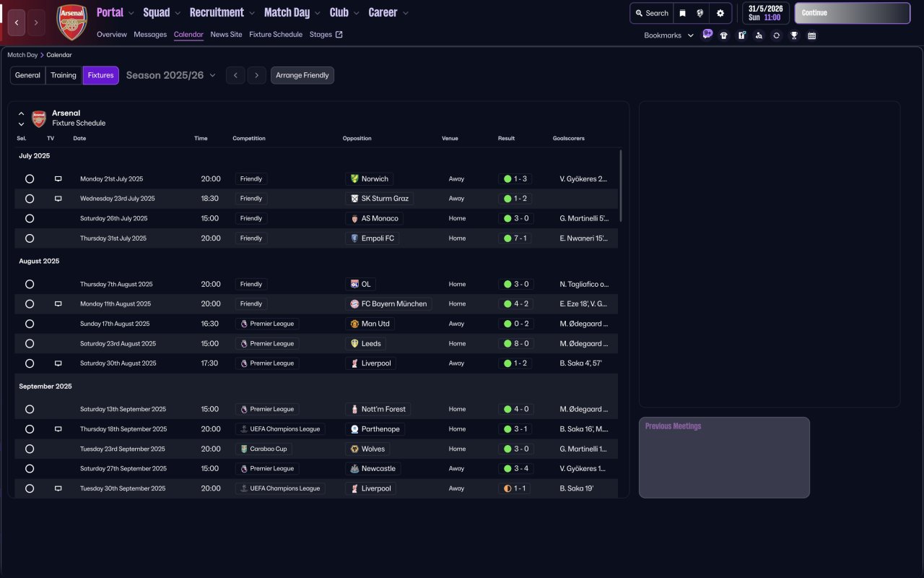The image size is (924, 578).
Task: Open the Season 2025/26 dropdown
Action: (x=171, y=75)
